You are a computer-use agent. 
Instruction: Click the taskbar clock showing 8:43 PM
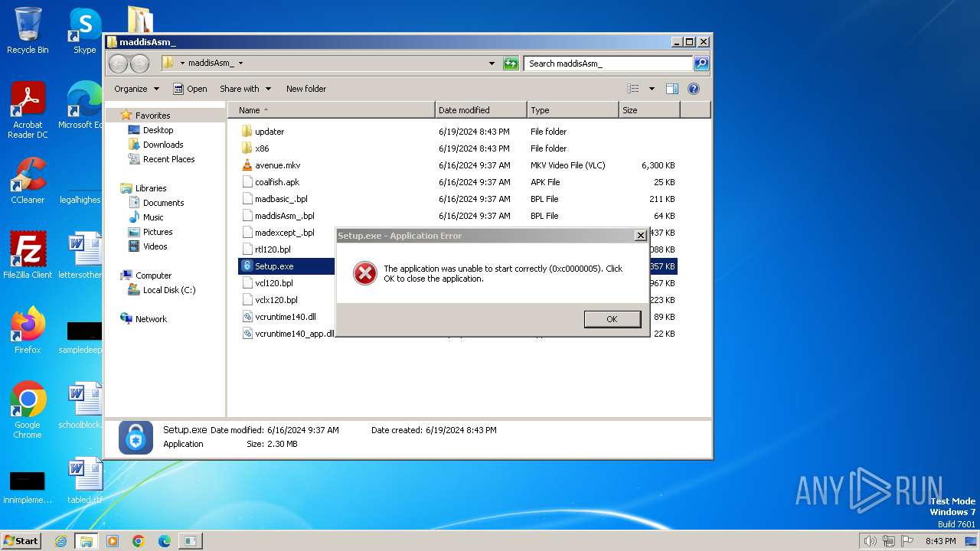click(x=940, y=541)
